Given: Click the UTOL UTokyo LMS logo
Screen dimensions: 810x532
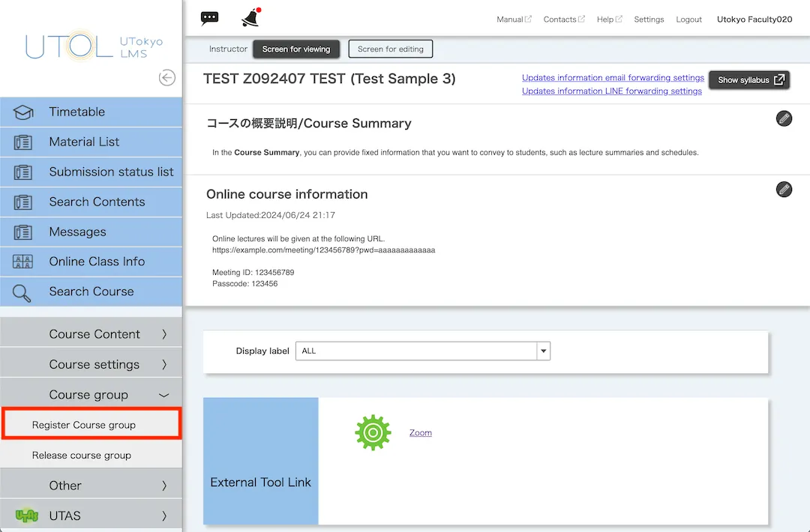Looking at the screenshot, I should [94, 45].
